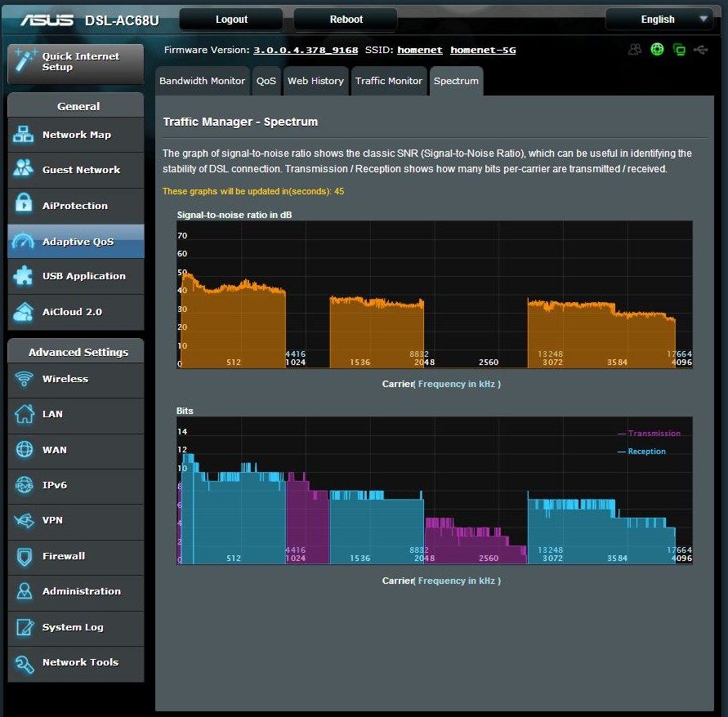Open USB Application page
Screen dimensions: 728x717
(76, 276)
